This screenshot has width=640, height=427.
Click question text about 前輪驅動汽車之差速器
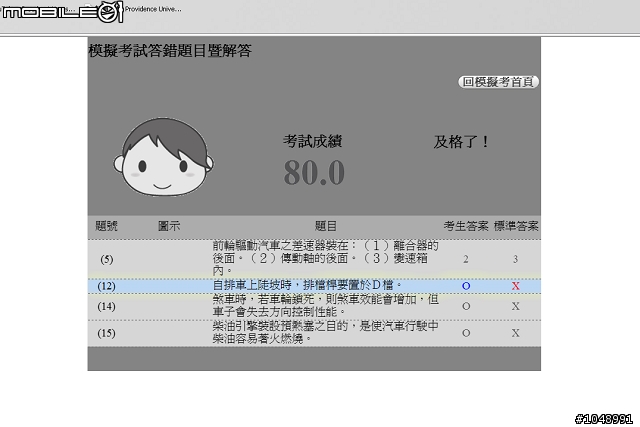[x=325, y=258]
